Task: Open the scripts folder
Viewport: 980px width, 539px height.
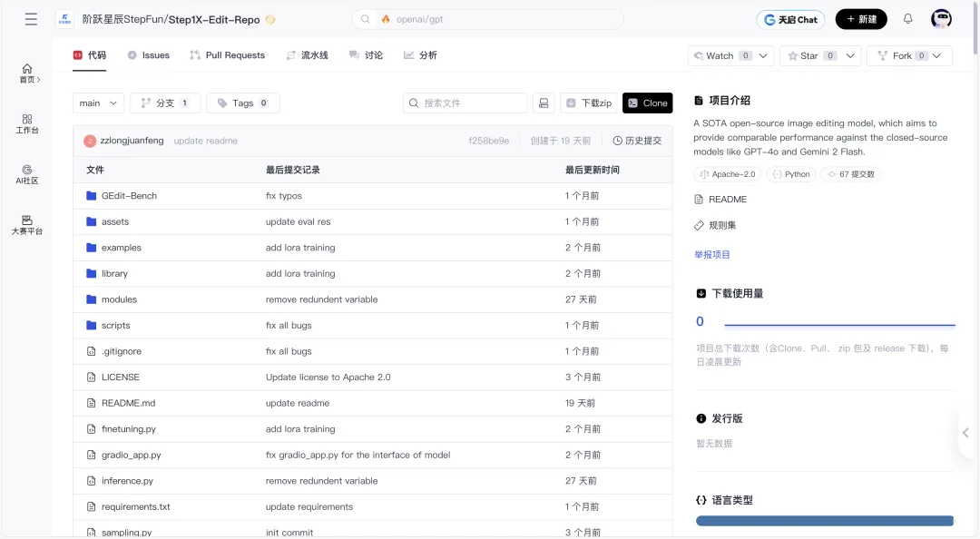Action: click(x=115, y=325)
